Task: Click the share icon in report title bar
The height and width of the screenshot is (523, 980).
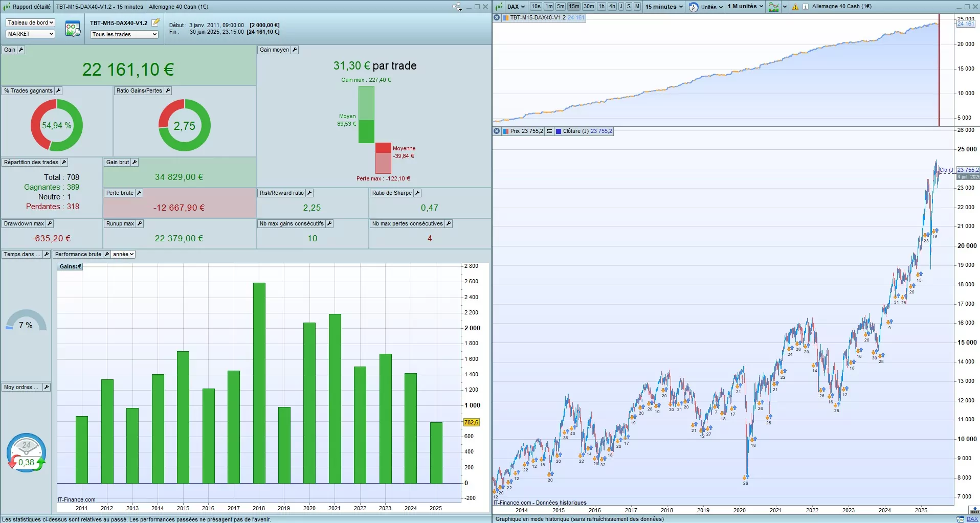Action: pos(457,7)
